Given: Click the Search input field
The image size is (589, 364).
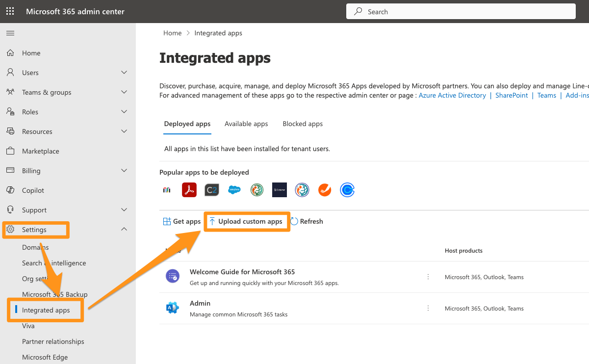Looking at the screenshot, I should click(x=461, y=11).
